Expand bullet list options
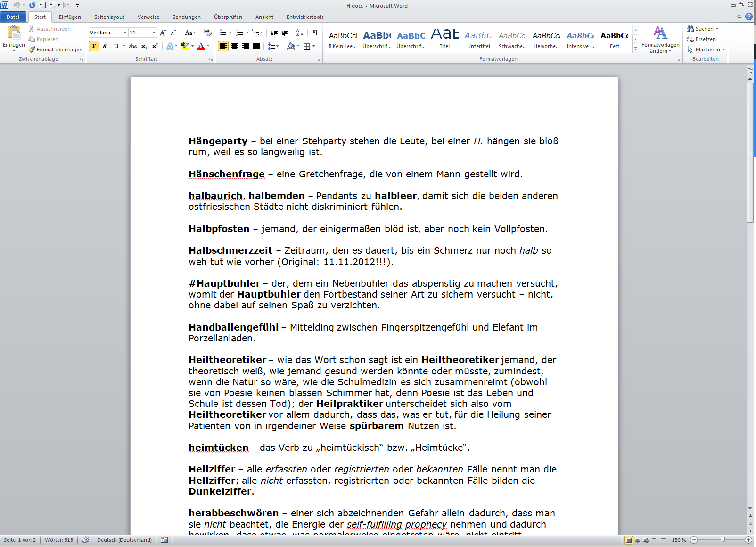The width and height of the screenshot is (756, 547). pyautogui.click(x=230, y=33)
